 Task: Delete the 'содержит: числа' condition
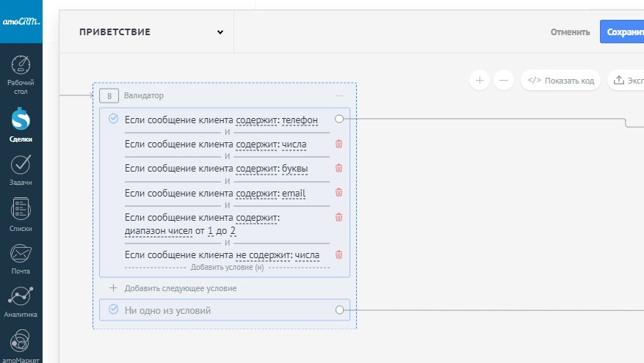(x=339, y=144)
